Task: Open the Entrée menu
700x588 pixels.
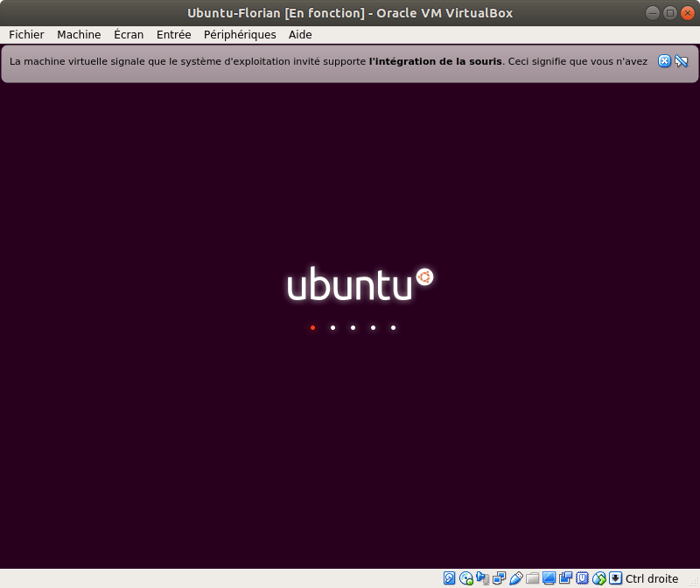Action: 173,35
